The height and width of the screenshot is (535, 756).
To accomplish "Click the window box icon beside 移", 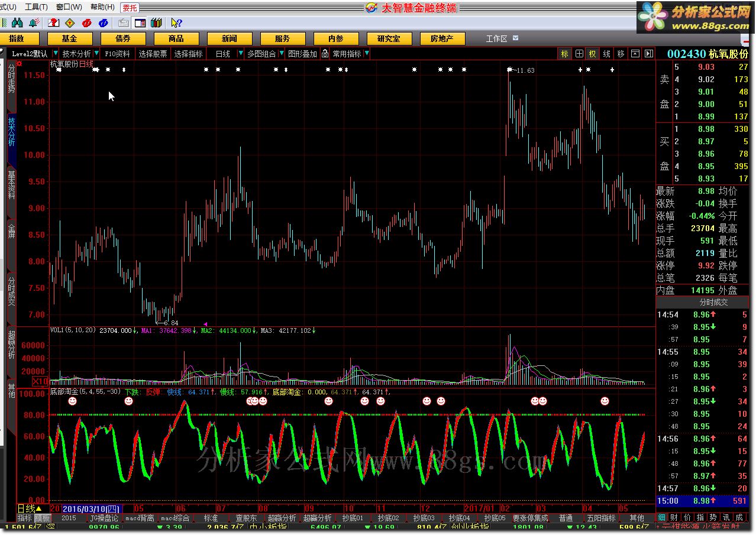I will 635,54.
